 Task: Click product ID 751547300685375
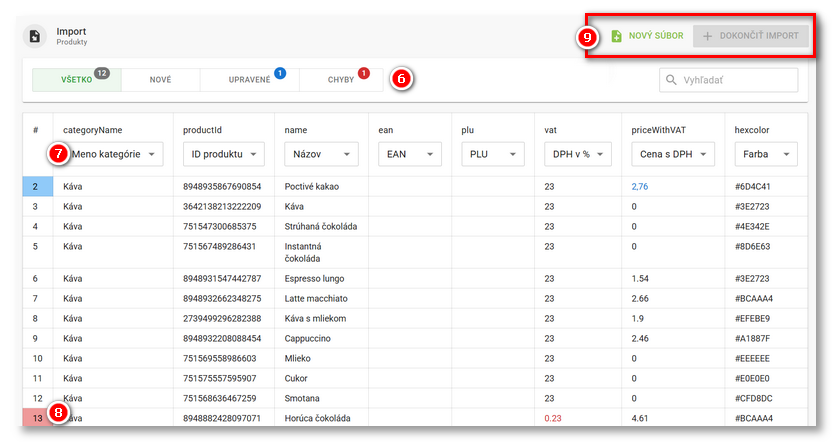tap(220, 227)
